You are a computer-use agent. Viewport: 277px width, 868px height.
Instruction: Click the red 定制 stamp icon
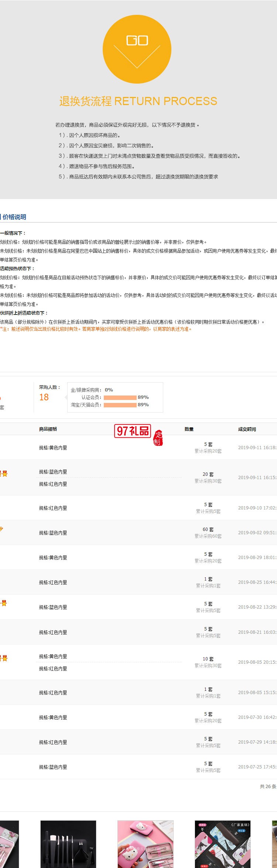pos(158,438)
